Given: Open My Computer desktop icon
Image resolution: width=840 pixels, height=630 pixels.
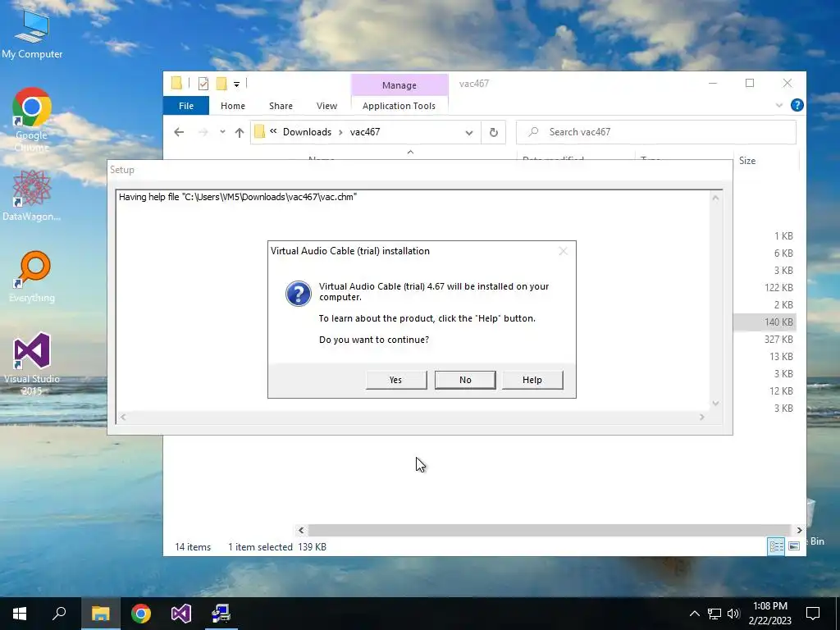Looking at the screenshot, I should [x=32, y=34].
